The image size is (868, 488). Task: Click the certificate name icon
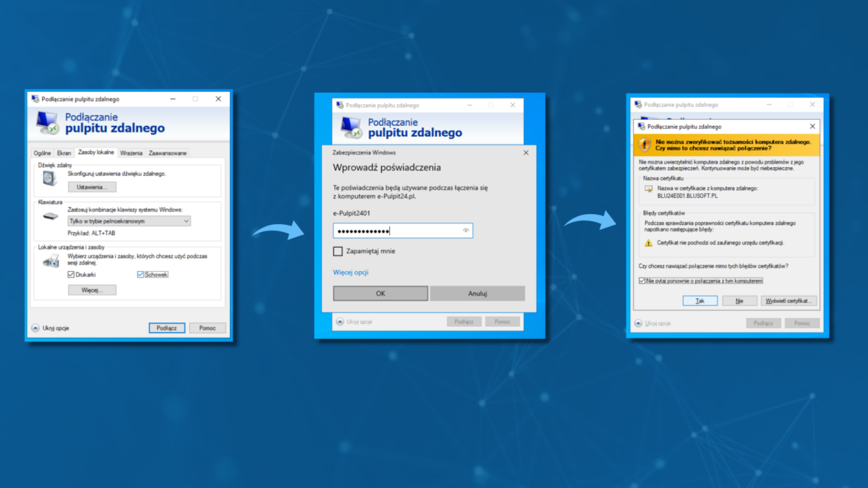pyautogui.click(x=649, y=189)
